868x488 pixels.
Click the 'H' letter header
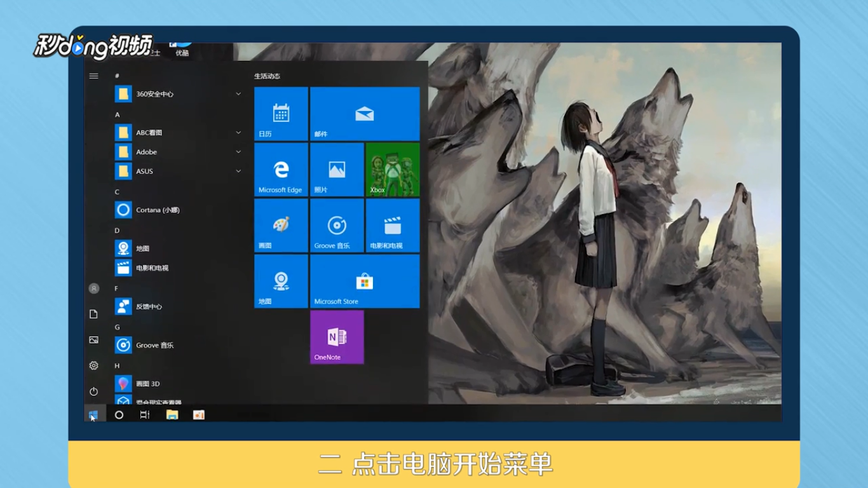coord(117,366)
